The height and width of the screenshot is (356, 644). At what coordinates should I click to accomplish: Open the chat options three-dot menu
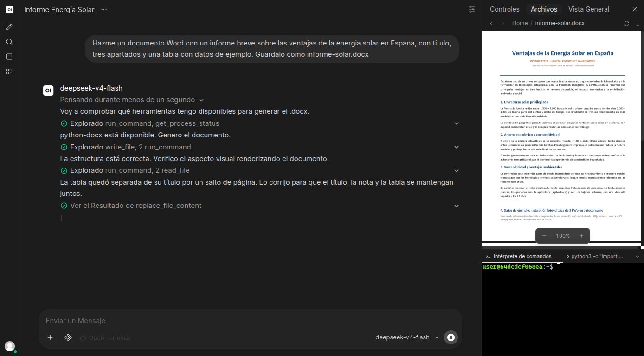click(x=104, y=9)
